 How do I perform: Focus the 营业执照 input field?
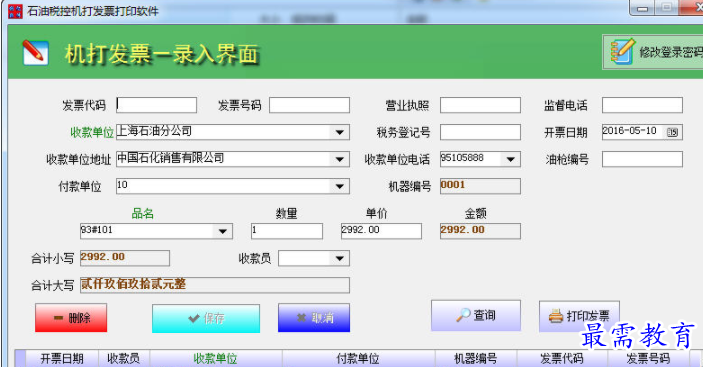480,105
